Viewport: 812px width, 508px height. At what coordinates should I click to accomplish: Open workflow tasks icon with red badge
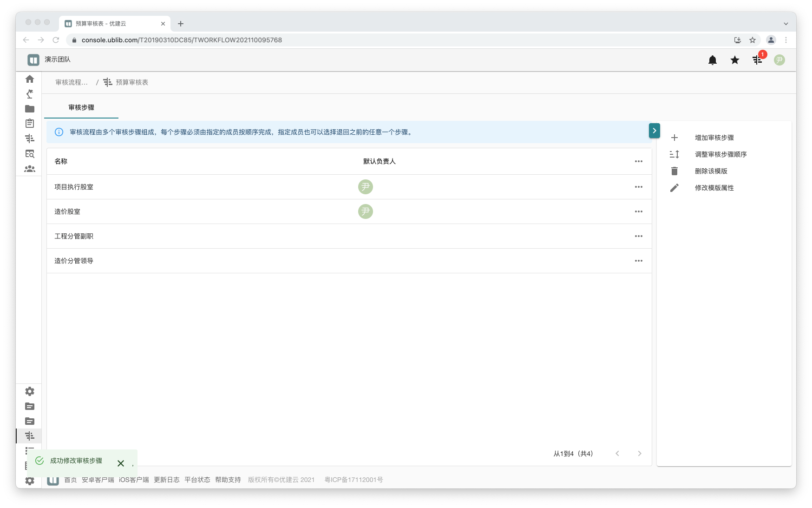pyautogui.click(x=757, y=60)
